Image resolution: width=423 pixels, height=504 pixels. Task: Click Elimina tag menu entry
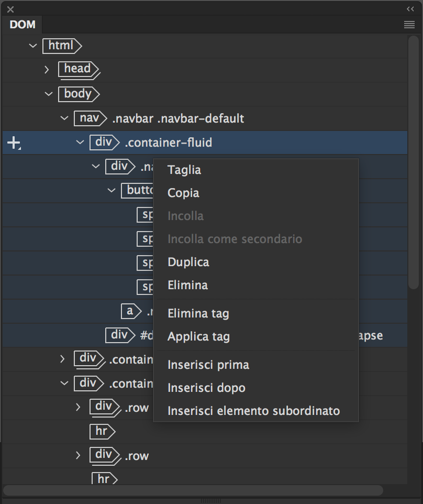(x=198, y=313)
